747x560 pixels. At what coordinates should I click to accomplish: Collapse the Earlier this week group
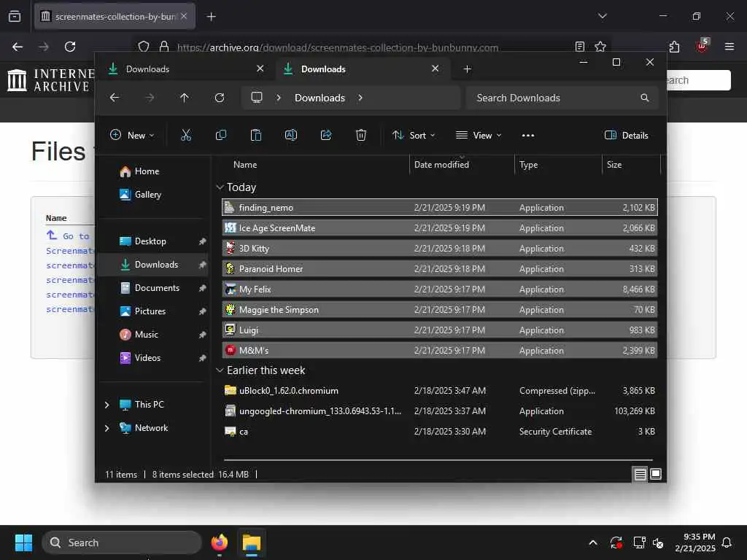click(220, 370)
